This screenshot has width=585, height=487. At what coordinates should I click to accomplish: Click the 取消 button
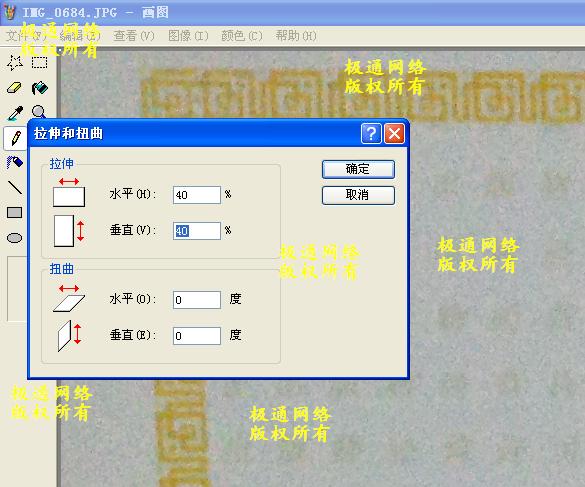tap(358, 195)
